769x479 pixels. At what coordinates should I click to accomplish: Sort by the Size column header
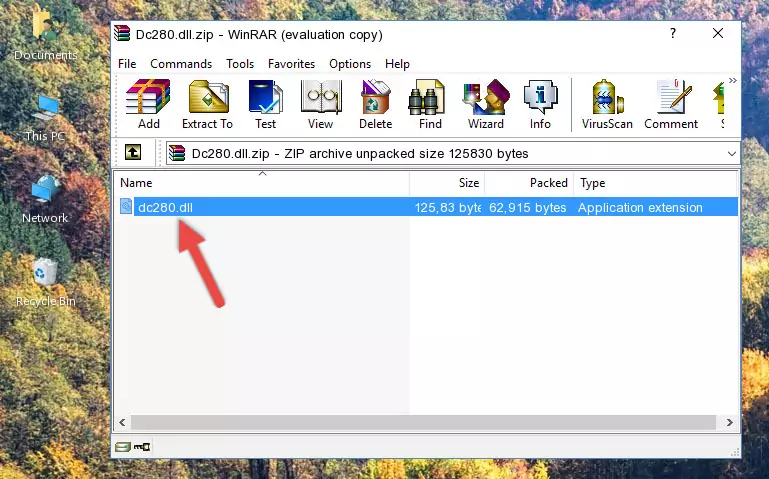click(447, 183)
